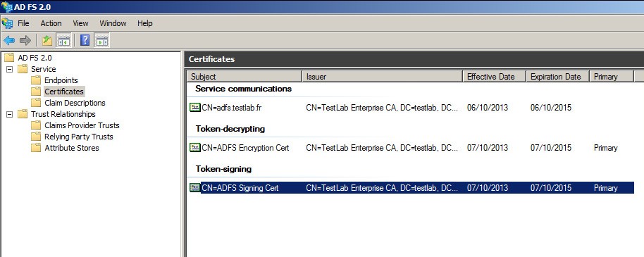
Task: Click certificate icon for ADFS Encryption Cert
Action: (195, 147)
